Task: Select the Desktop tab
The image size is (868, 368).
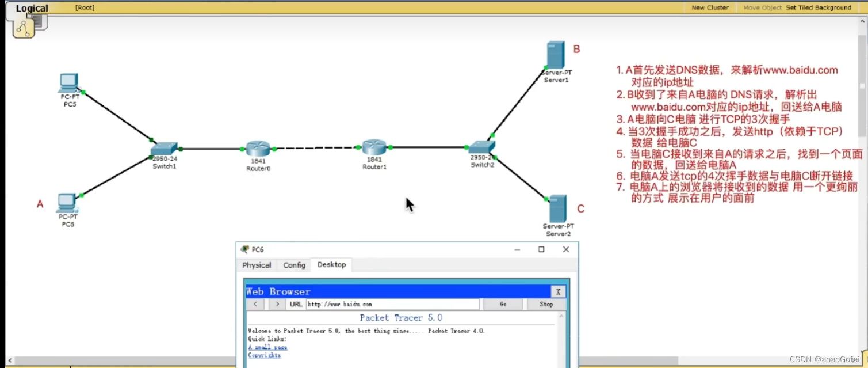Action: pos(331,264)
